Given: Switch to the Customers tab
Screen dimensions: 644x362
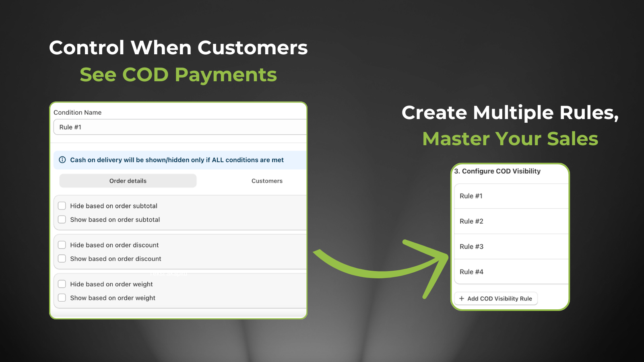Looking at the screenshot, I should pos(267,181).
